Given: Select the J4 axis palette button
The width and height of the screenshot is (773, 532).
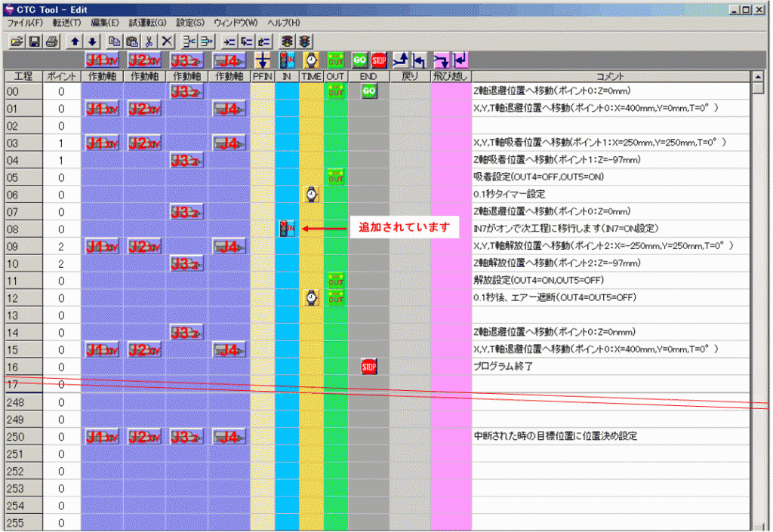Looking at the screenshot, I should point(229,60).
